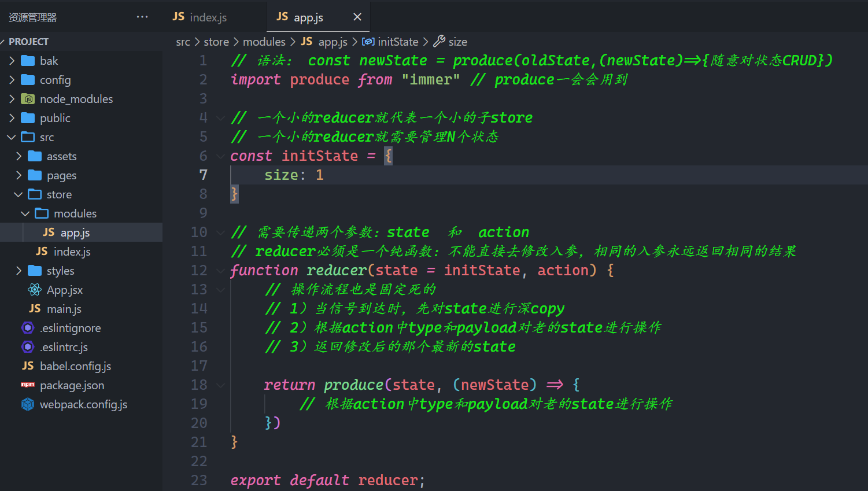Fold the comment block at line 4
Image resolution: width=868 pixels, height=491 pixels.
(x=220, y=118)
